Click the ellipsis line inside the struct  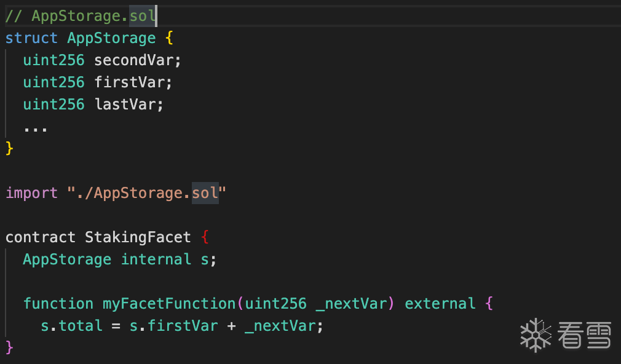(x=36, y=127)
